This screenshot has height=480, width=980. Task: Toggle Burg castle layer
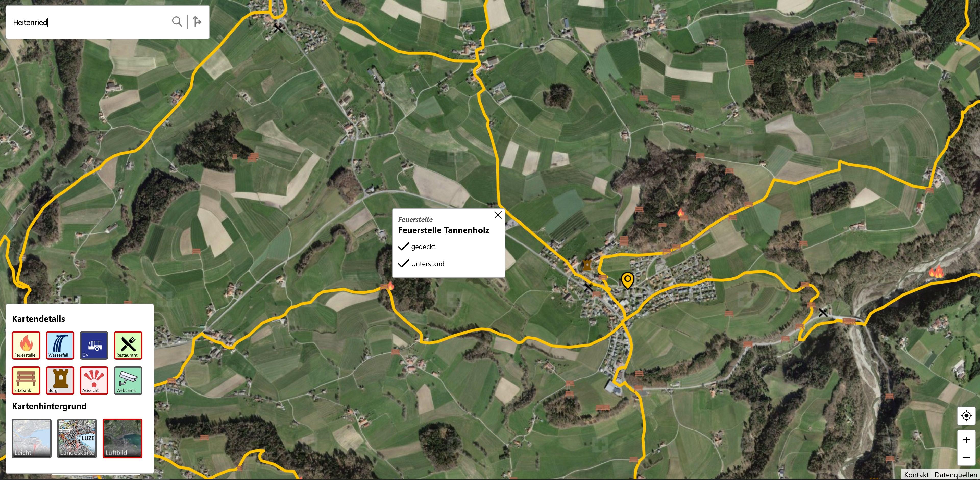(60, 380)
